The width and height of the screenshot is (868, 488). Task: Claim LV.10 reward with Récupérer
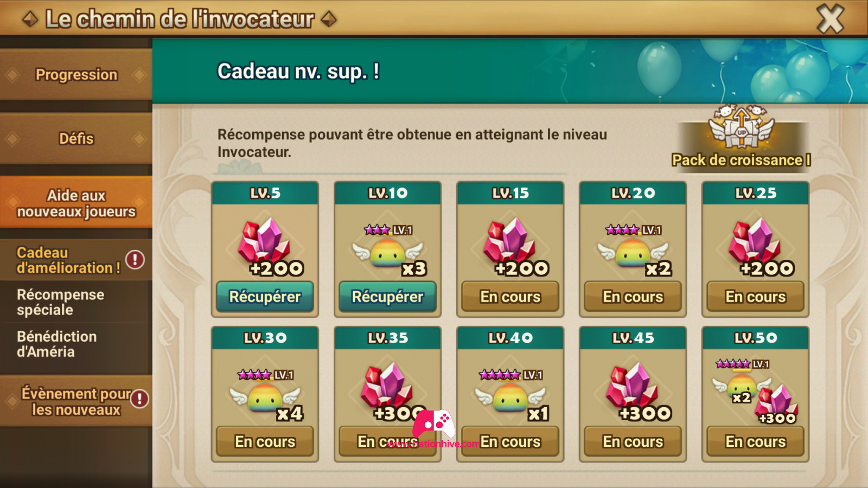[x=387, y=297]
